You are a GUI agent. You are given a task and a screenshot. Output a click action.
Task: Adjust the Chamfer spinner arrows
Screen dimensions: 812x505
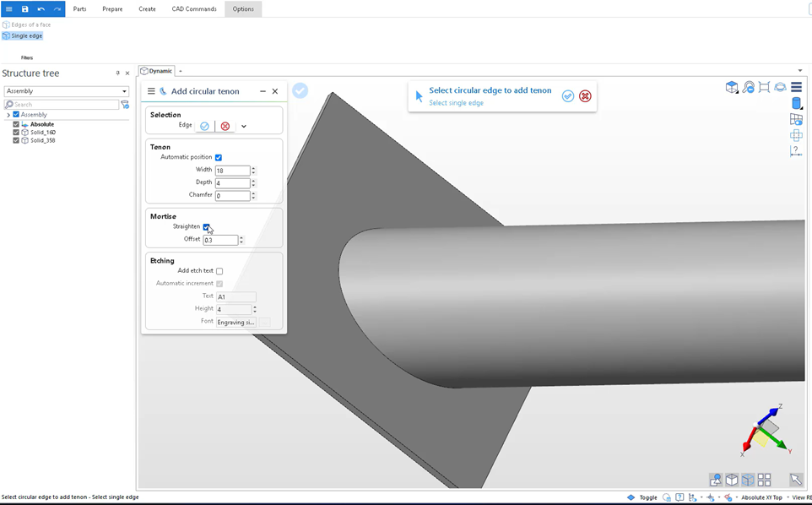coord(253,195)
